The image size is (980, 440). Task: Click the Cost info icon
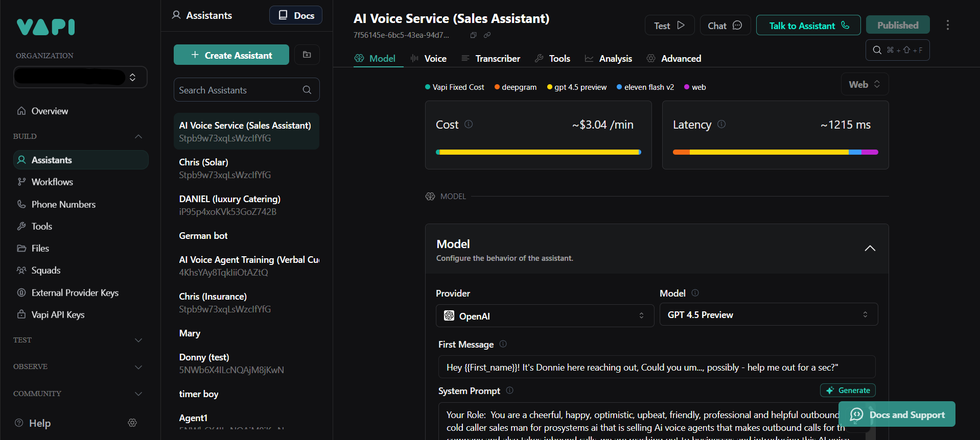click(469, 124)
